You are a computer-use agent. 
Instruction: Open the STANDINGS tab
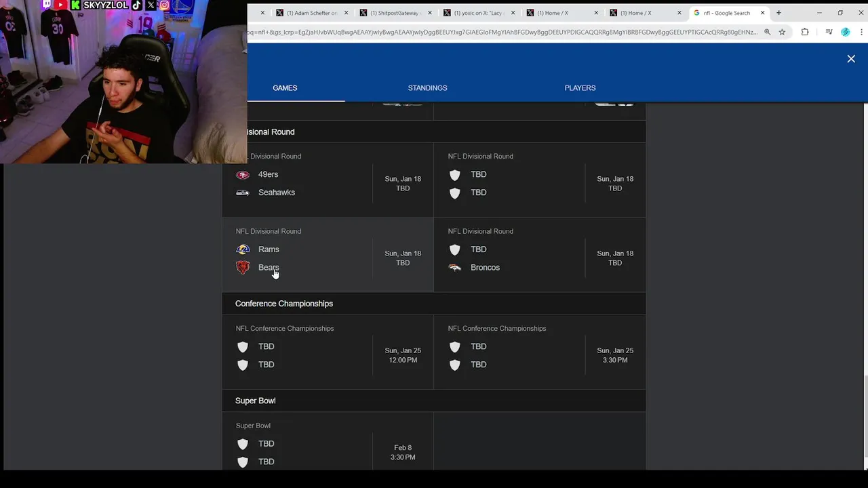coord(427,88)
